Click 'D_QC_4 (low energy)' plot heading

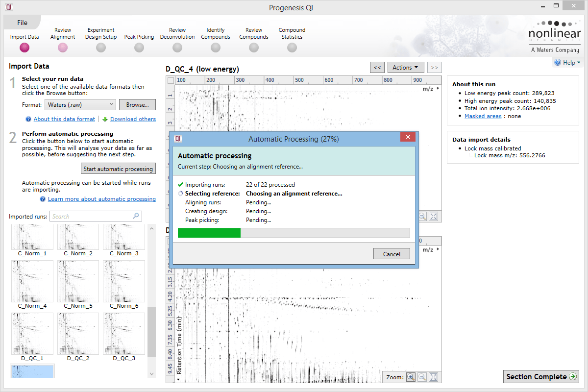(202, 69)
